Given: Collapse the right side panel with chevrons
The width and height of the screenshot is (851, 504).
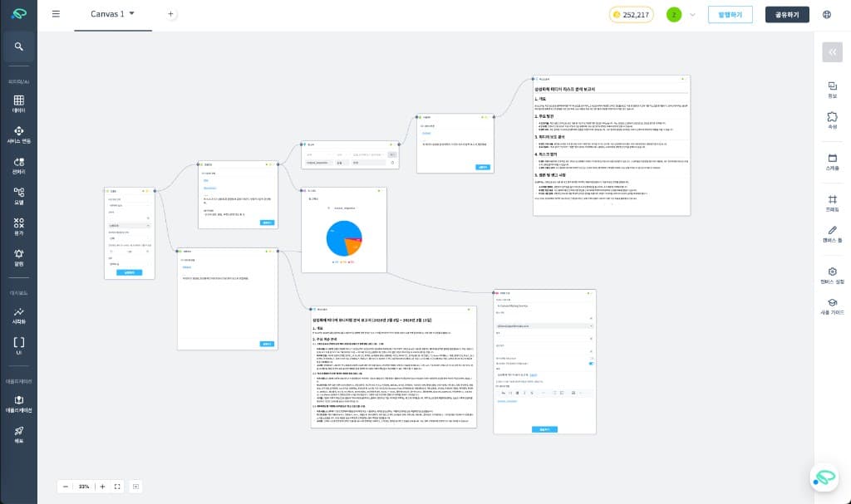Looking at the screenshot, I should click(832, 51).
